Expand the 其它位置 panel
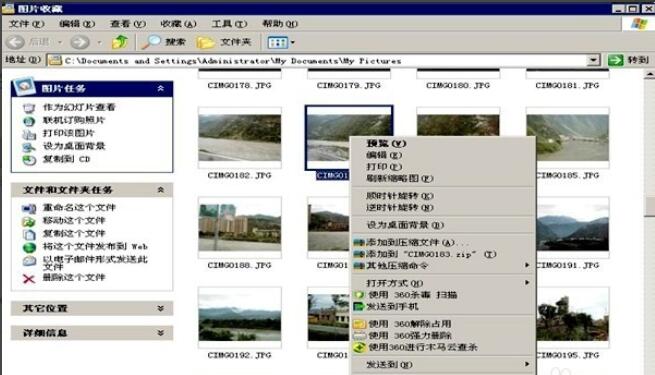 click(x=160, y=308)
